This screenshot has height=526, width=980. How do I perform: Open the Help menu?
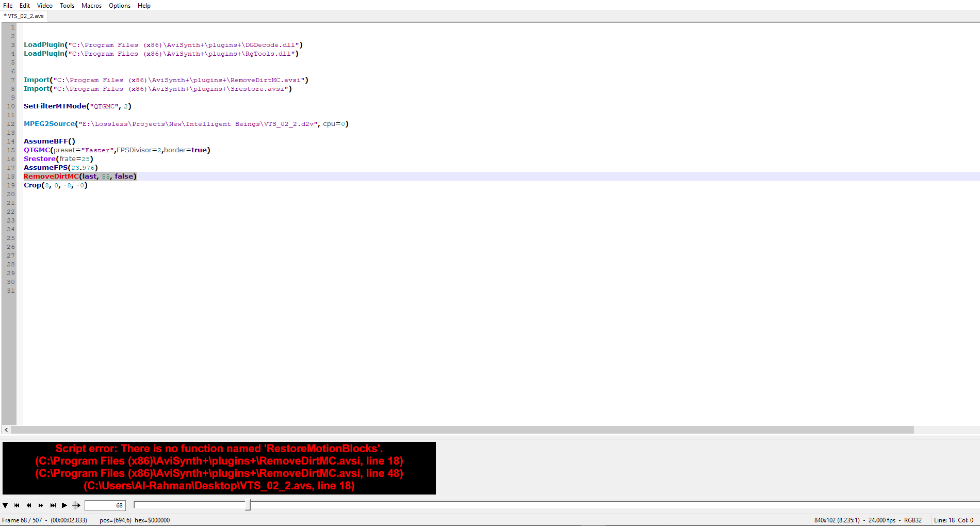(144, 6)
